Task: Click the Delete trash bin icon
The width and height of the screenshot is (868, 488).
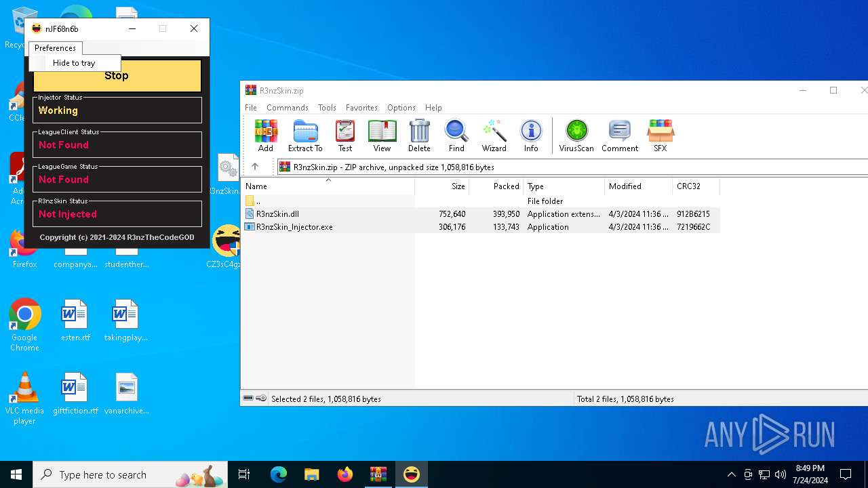Action: point(419,136)
